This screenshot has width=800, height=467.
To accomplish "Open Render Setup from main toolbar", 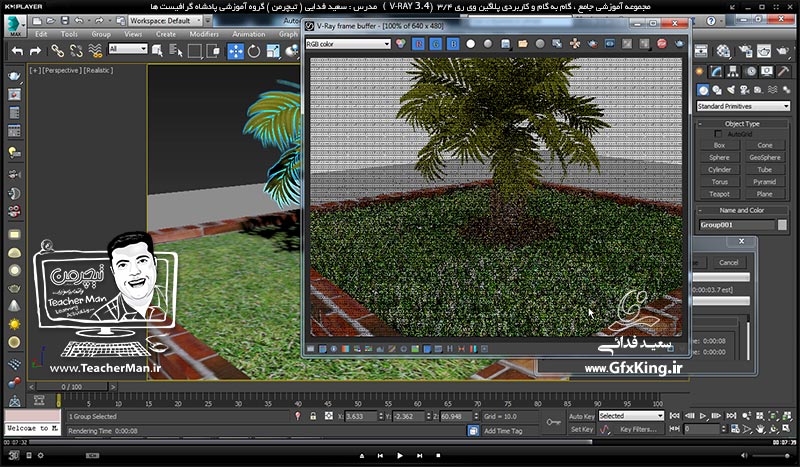I will point(745,51).
